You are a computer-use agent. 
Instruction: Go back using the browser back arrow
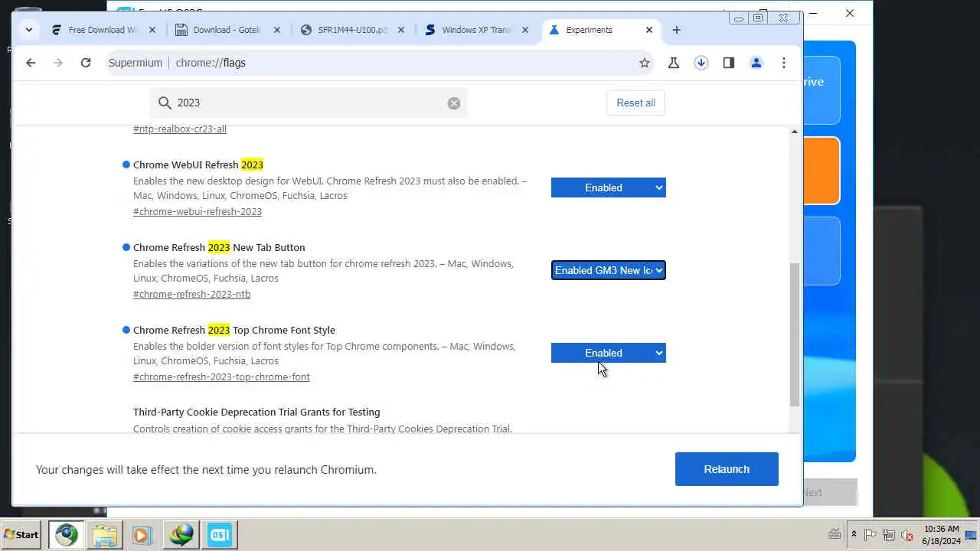click(31, 63)
